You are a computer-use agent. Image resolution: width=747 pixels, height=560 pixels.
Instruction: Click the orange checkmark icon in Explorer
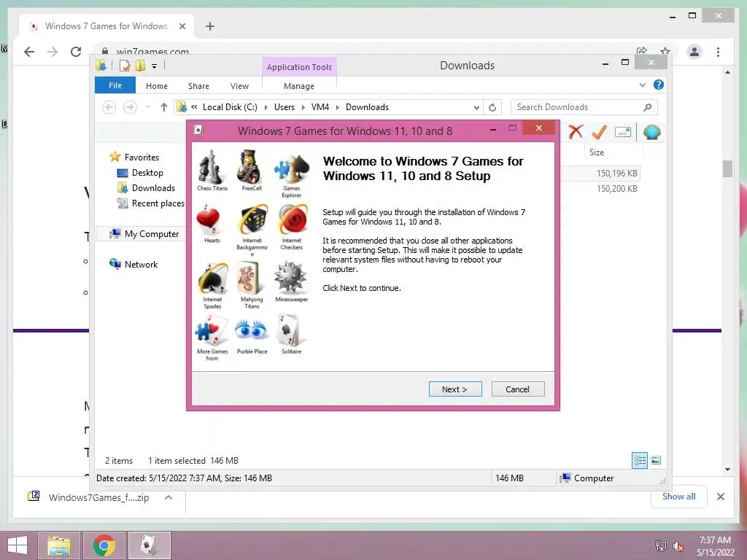[x=599, y=132]
